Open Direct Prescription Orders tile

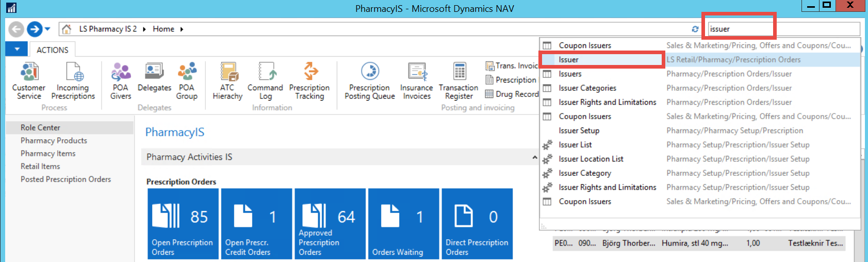pyautogui.click(x=477, y=224)
